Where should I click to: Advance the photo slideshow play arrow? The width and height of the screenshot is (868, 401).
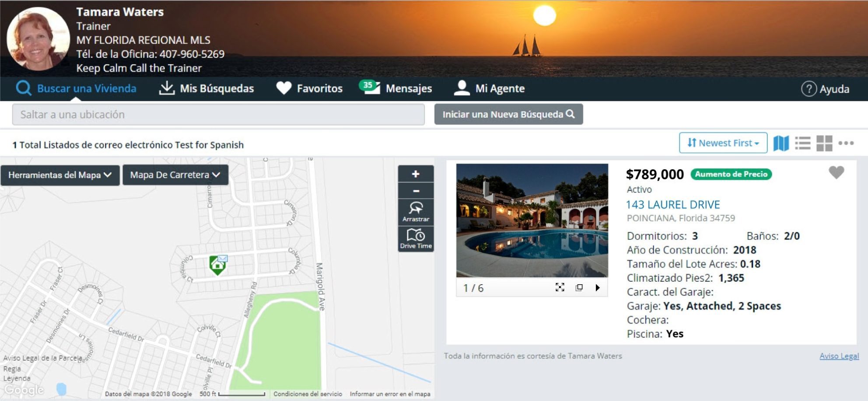coord(598,287)
